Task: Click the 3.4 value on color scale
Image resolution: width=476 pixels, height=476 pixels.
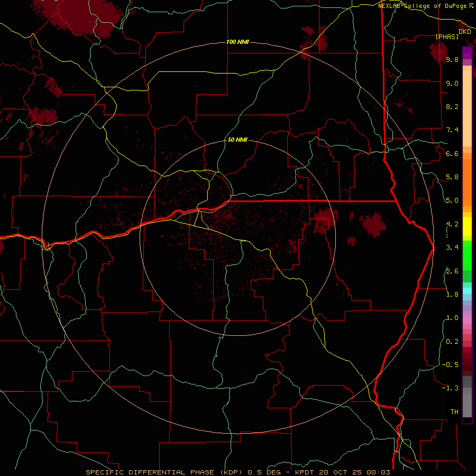Action: click(x=452, y=248)
